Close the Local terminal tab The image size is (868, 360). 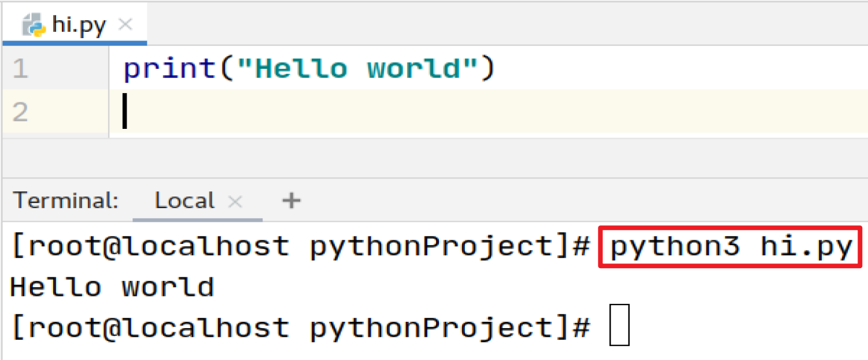(235, 201)
